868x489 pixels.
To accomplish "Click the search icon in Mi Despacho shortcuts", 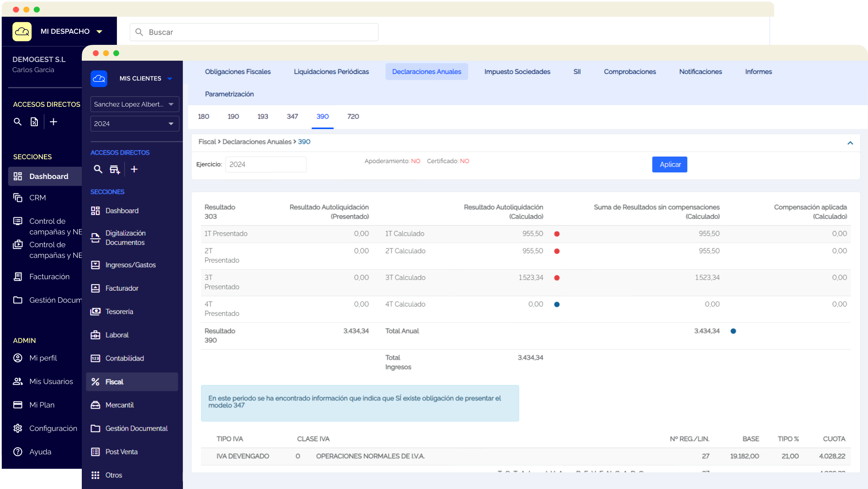I will tap(18, 122).
